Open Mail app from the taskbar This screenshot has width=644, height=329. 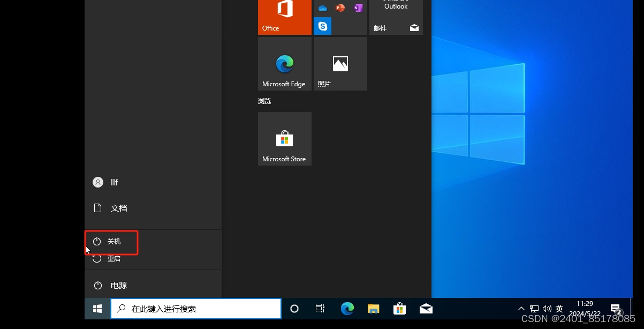click(426, 309)
